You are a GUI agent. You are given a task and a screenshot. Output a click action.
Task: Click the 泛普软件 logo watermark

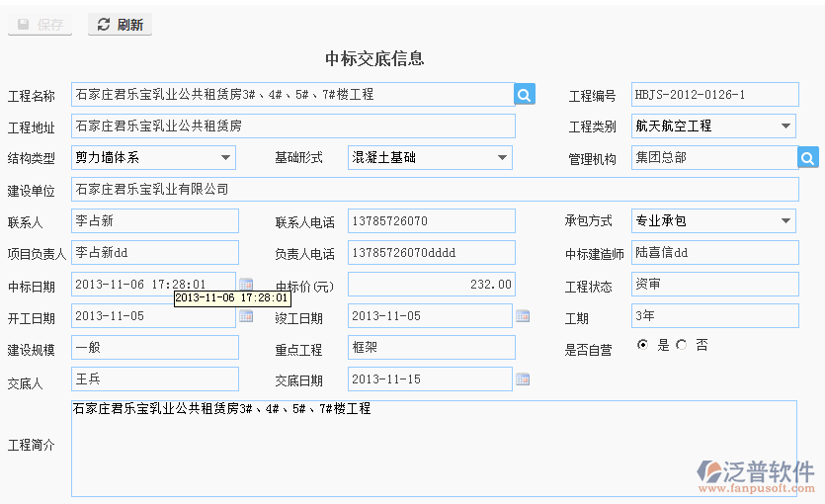[756, 474]
